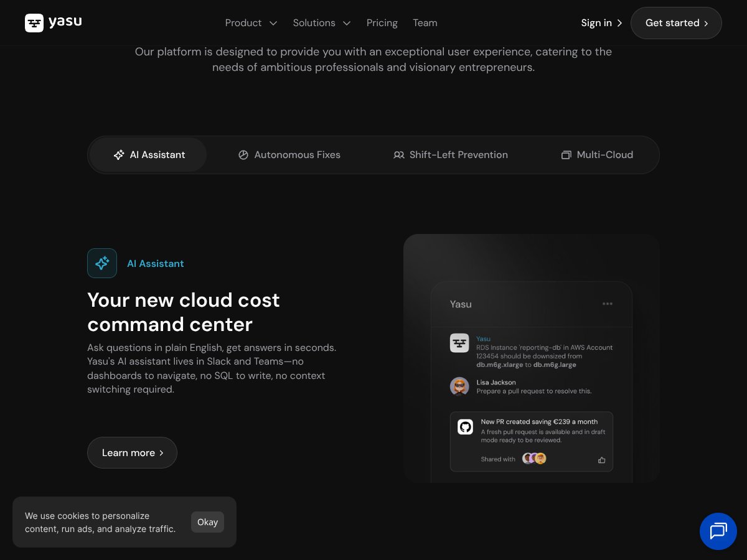Click the thumbs up icon on PR card
Screen dimensions: 747x560
[601, 460]
